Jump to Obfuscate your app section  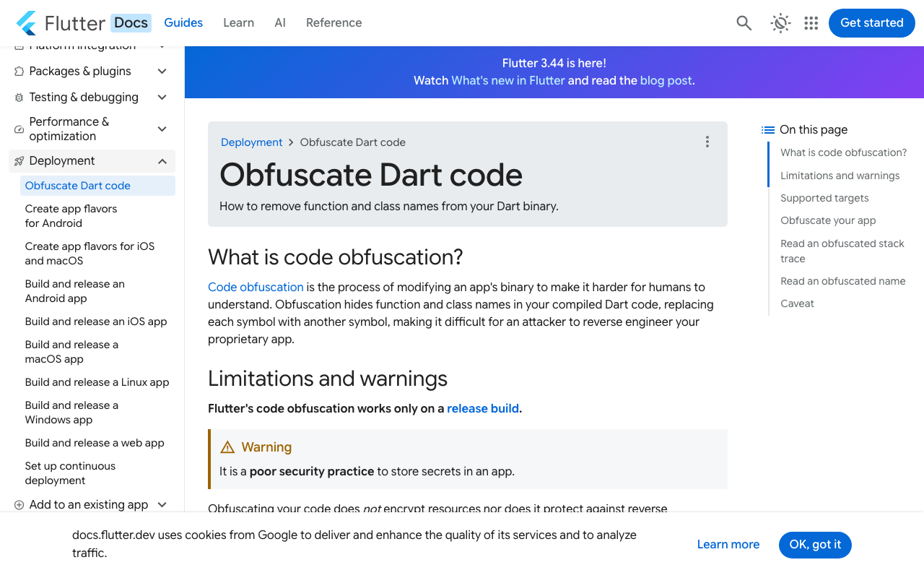pyautogui.click(x=828, y=220)
